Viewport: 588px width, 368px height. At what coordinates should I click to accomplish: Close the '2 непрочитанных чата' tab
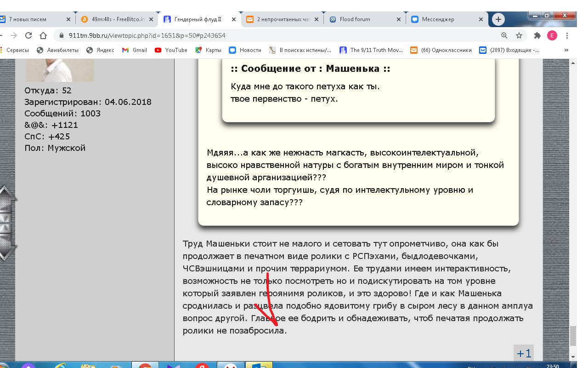pos(316,19)
